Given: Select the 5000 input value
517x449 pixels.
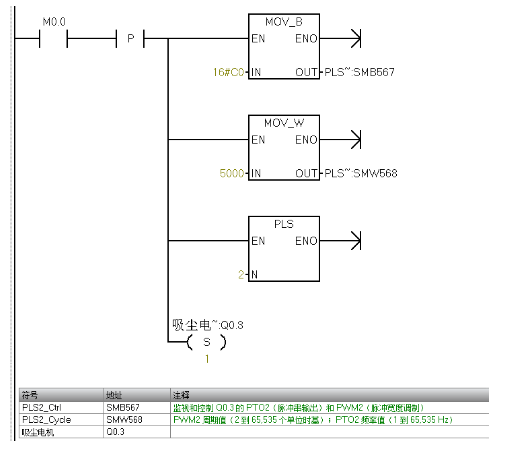Looking at the screenshot, I should [232, 173].
